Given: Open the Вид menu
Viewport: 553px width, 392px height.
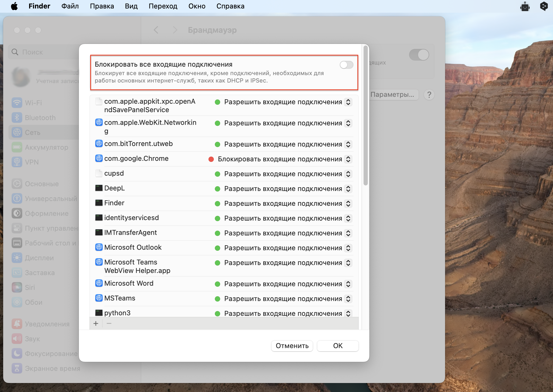Looking at the screenshot, I should [x=131, y=6].
